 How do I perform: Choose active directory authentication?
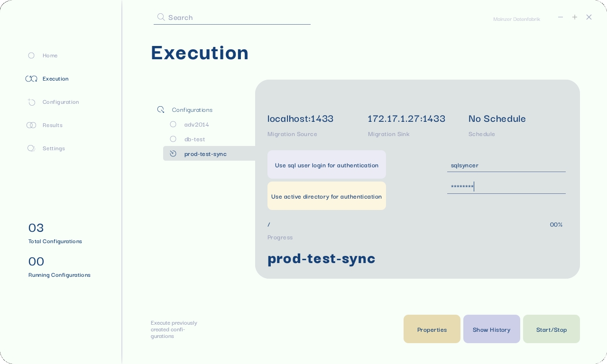click(327, 196)
